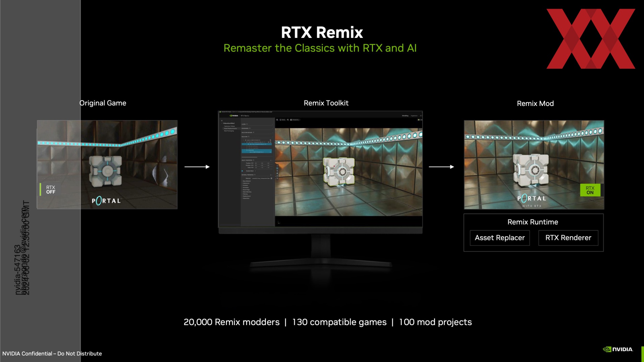Select Mod Packaging in the toolkit sidebar
The image size is (644, 362).
coord(229,131)
